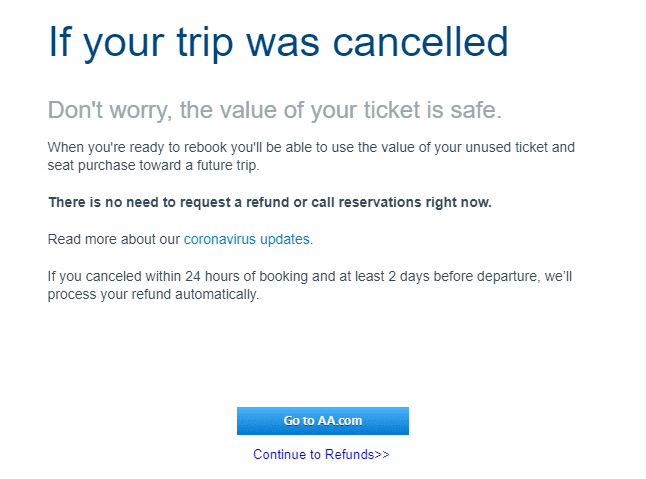Click the "Read more about our" text
The width and height of the screenshot is (646, 479).
point(114,239)
